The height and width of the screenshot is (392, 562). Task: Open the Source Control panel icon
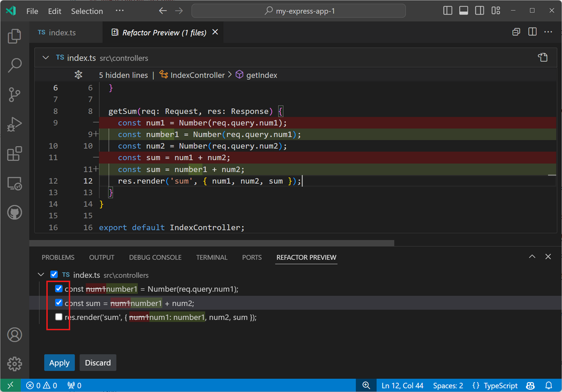pos(15,95)
